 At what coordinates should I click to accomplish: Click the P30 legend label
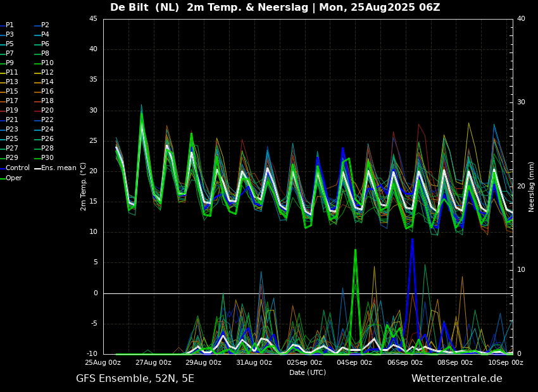pyautogui.click(x=47, y=158)
